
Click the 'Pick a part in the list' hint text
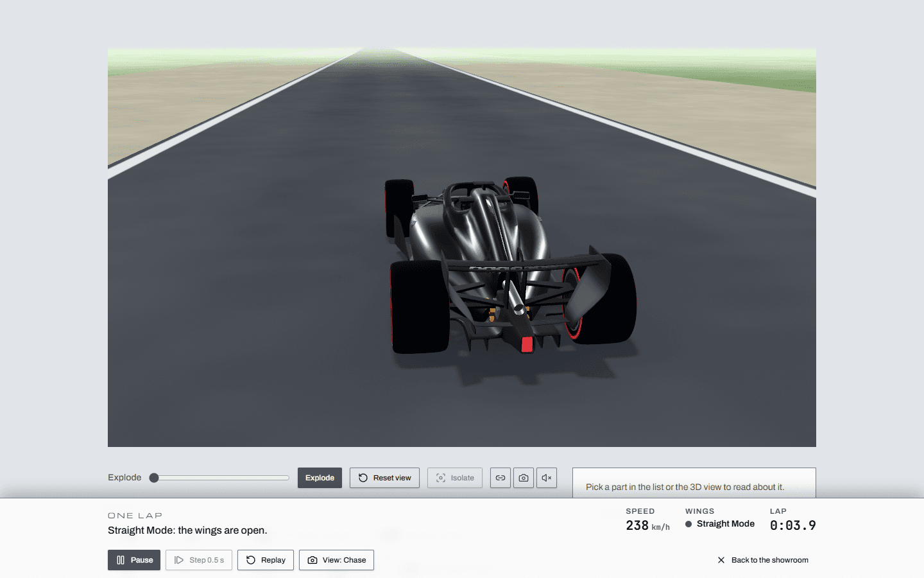685,487
